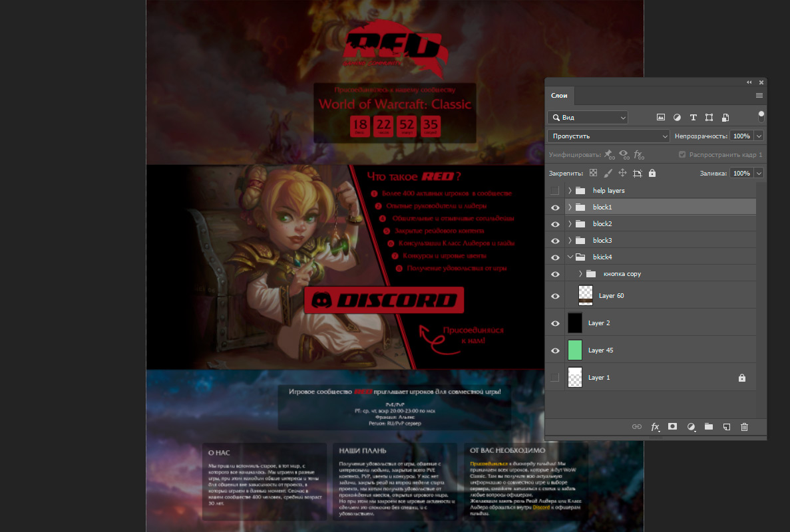790x532 pixels.
Task: Click the link layers icon at panel bottom
Action: tap(637, 427)
